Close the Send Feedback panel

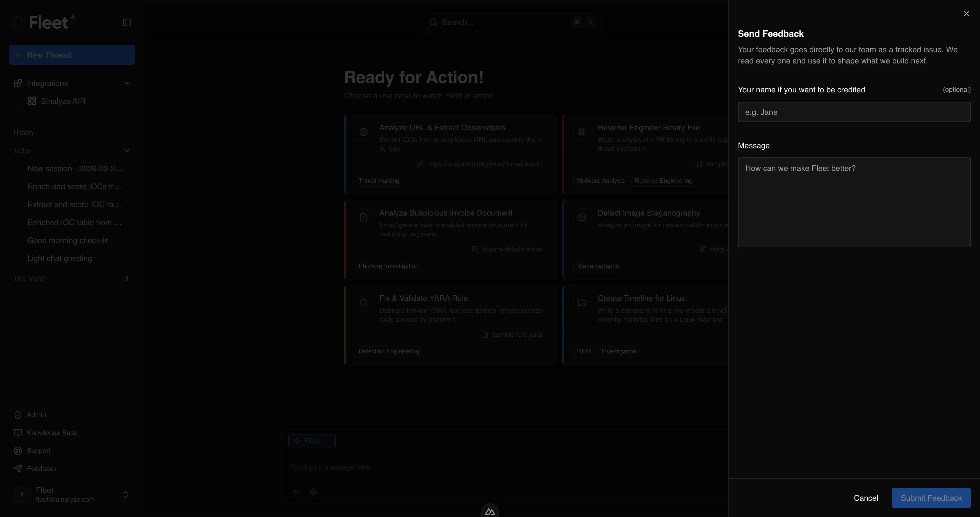(x=966, y=14)
